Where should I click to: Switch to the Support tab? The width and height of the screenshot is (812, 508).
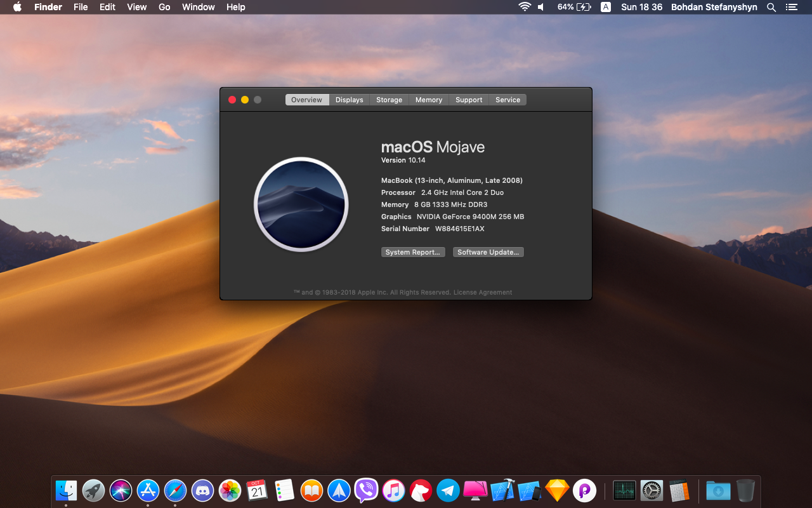point(469,100)
